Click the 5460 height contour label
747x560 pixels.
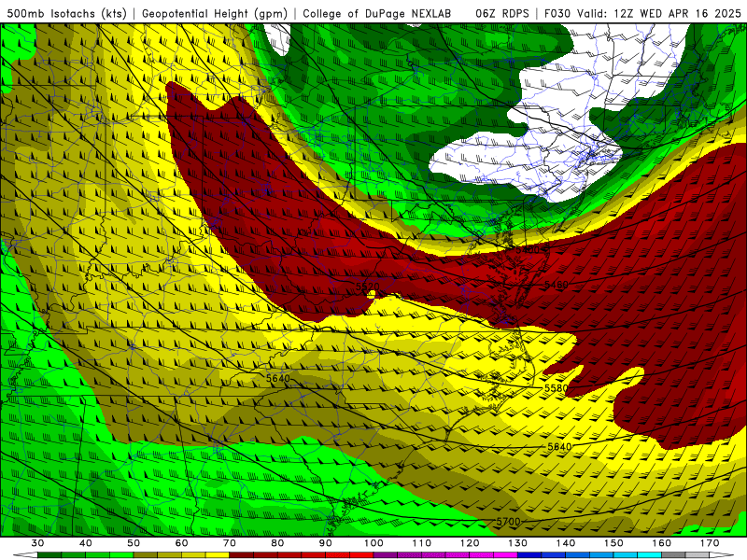pos(557,285)
